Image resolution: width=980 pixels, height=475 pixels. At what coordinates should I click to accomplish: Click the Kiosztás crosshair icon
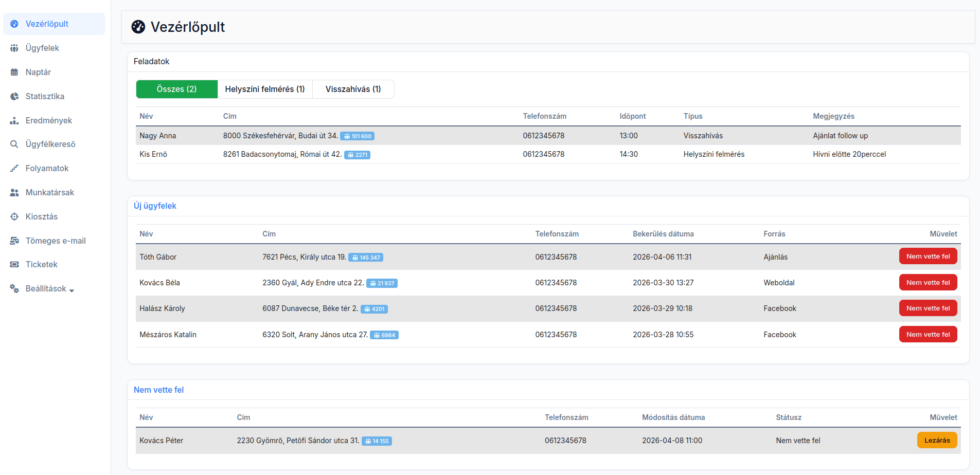(x=14, y=217)
